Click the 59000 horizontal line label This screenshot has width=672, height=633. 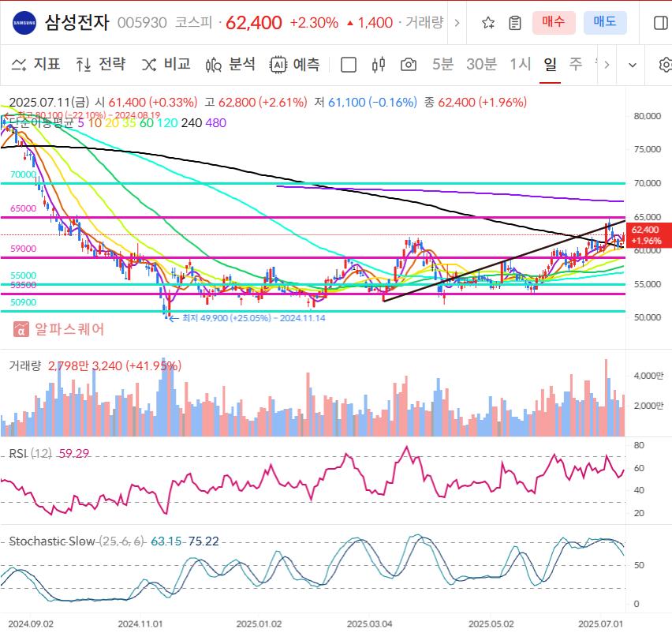click(23, 249)
